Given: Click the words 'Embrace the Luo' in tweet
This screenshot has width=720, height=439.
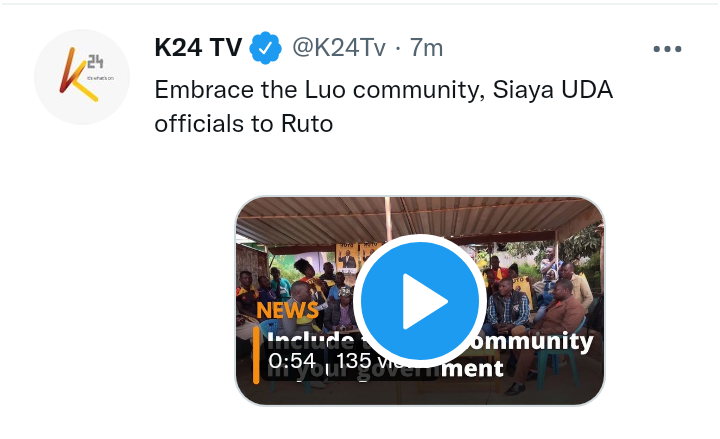Looking at the screenshot, I should (x=250, y=89).
